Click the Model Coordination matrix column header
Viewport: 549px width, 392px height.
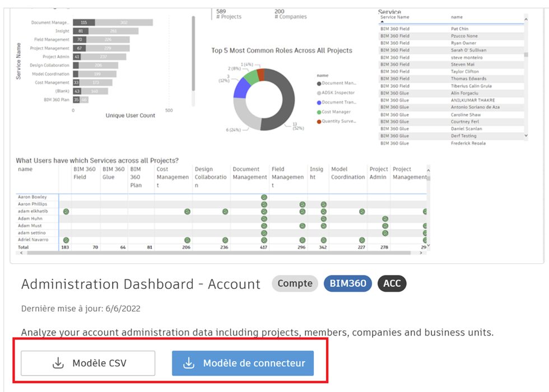click(348, 173)
